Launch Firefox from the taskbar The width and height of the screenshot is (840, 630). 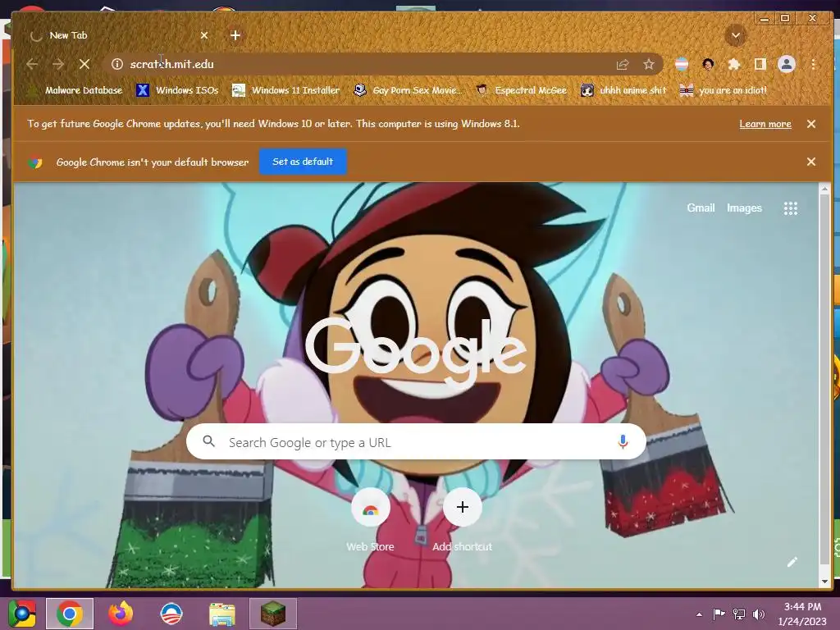[121, 614]
